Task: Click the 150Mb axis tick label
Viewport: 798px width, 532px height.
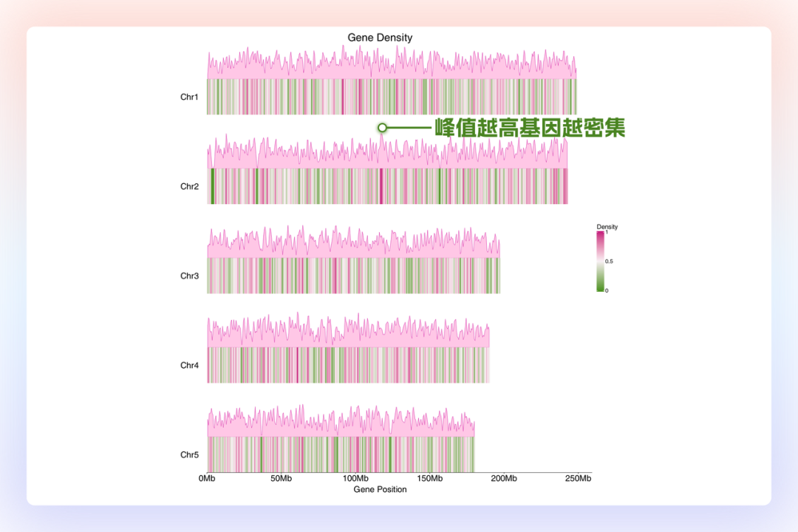Action: 429,479
